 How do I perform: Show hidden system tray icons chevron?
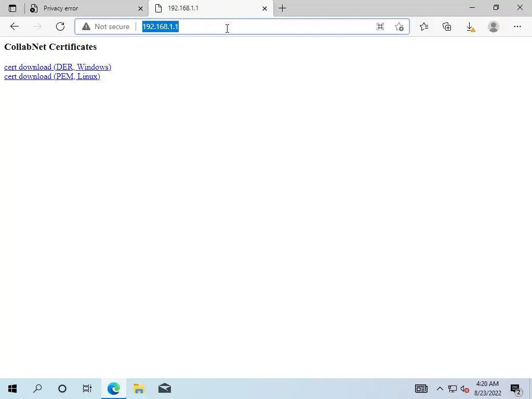(440, 389)
